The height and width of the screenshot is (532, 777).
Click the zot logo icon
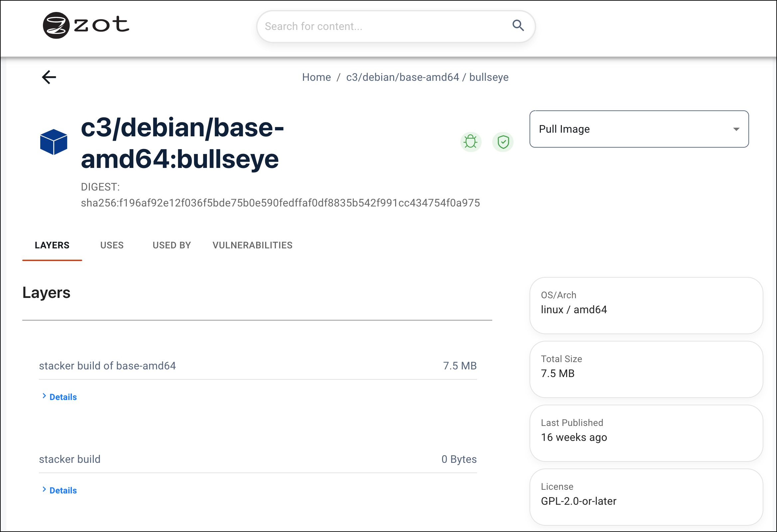[56, 25]
